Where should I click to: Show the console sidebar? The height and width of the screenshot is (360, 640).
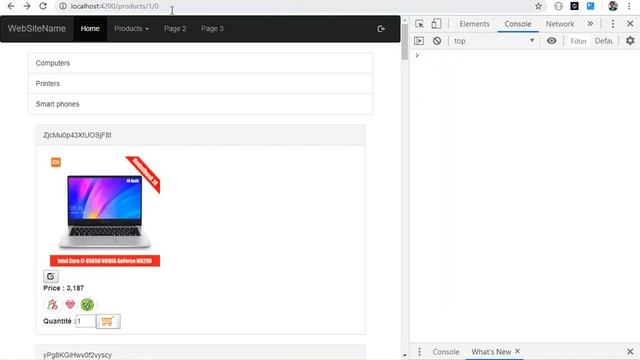click(419, 41)
